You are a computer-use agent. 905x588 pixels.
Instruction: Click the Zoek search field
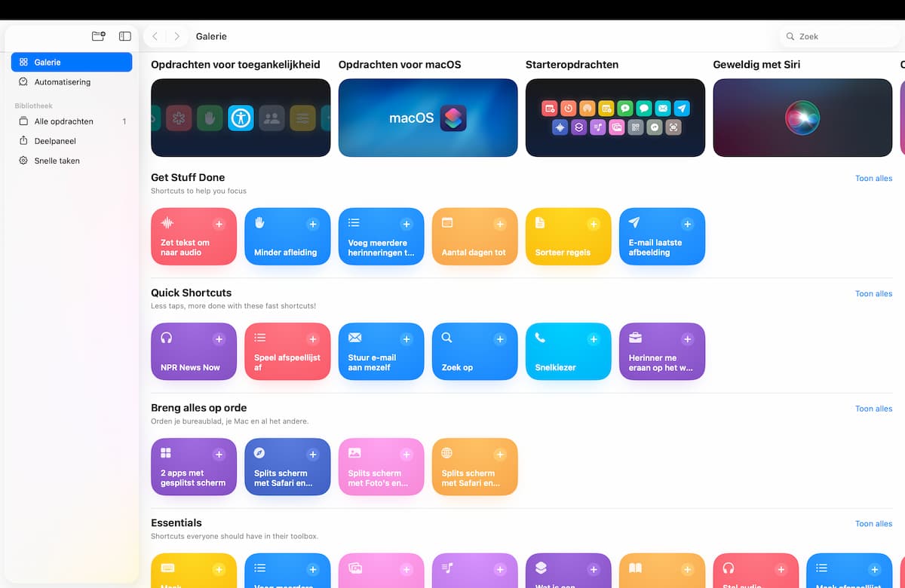coord(842,36)
